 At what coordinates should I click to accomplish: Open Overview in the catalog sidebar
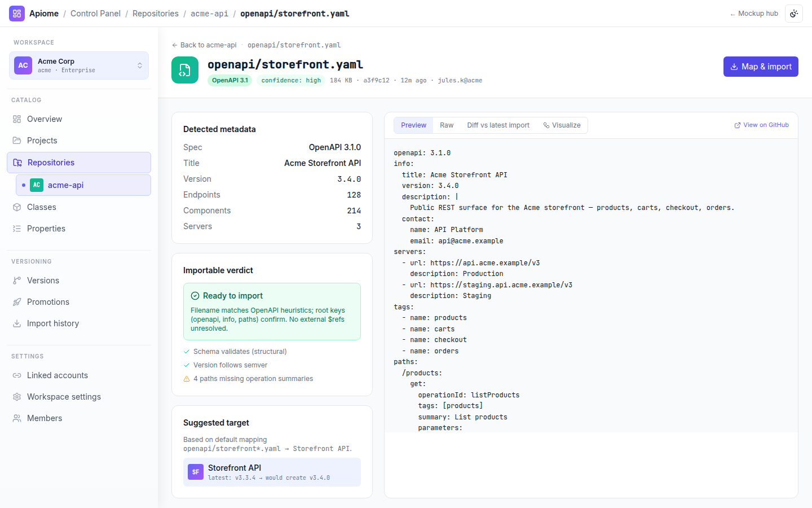pos(79,119)
